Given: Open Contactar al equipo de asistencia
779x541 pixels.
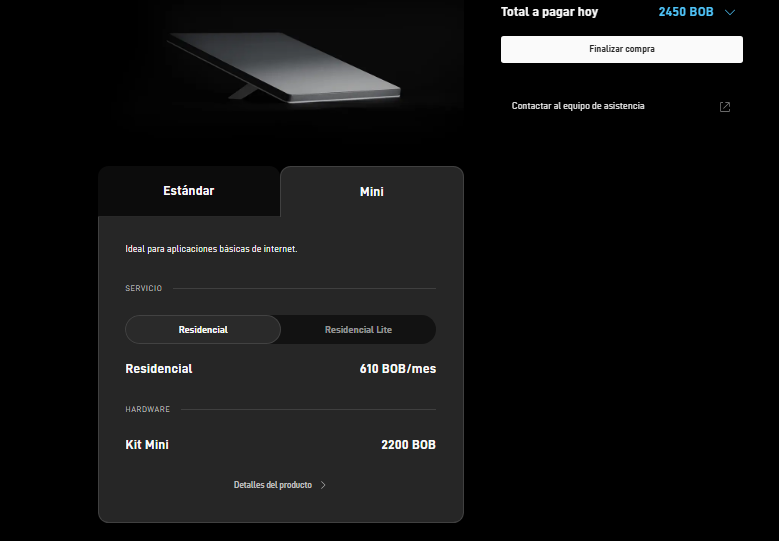Looking at the screenshot, I should click(x=578, y=106).
